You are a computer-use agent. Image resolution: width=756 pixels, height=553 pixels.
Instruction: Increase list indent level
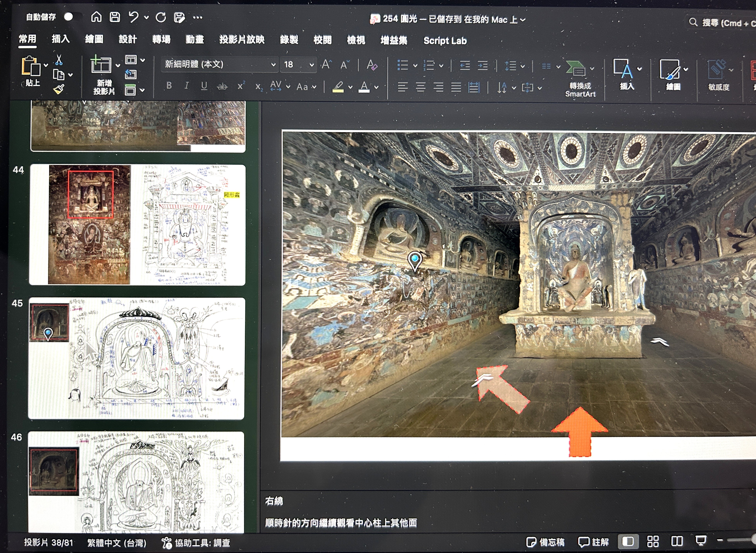482,66
